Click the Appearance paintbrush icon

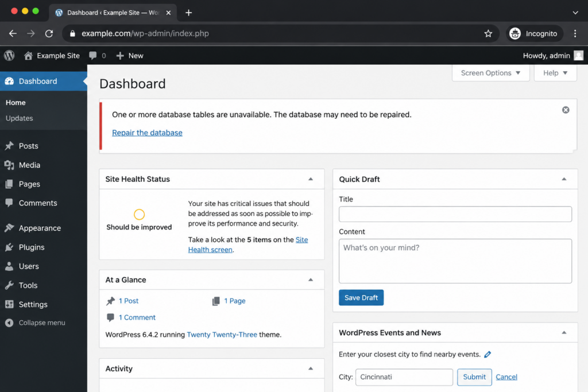tap(9, 228)
